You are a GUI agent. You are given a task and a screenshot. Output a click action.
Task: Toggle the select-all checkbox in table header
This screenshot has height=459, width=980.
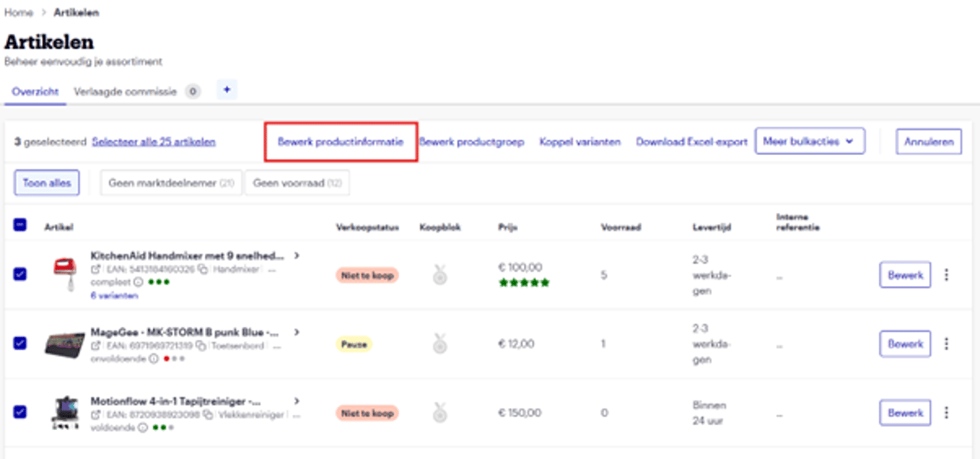coord(20,226)
